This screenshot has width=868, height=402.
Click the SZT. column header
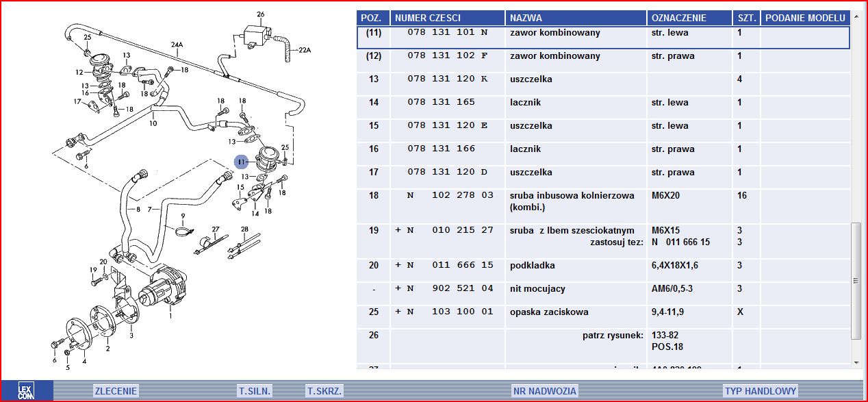(746, 18)
